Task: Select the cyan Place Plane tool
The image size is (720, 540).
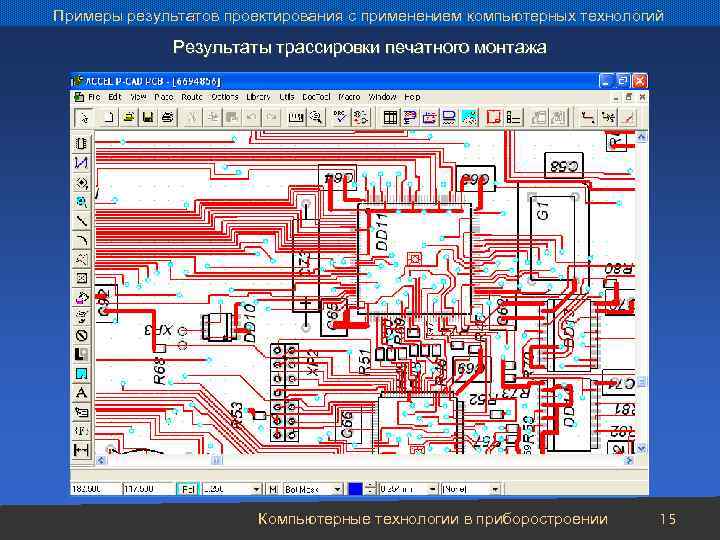Action: 81,374
